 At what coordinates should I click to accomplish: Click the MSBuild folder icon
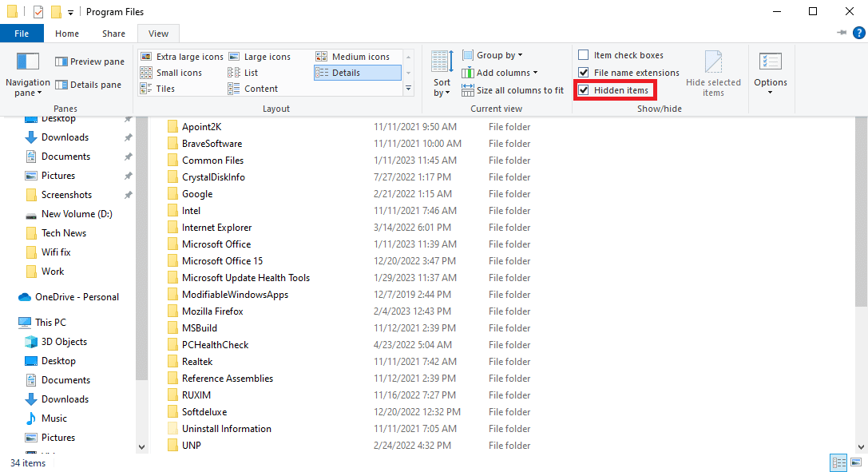click(172, 328)
